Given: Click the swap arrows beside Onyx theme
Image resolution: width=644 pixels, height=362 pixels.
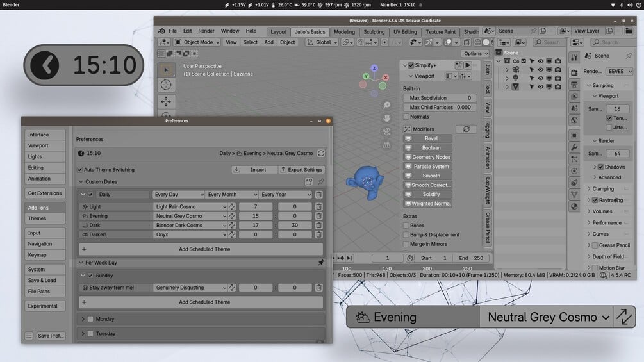Looking at the screenshot, I should coord(232,234).
